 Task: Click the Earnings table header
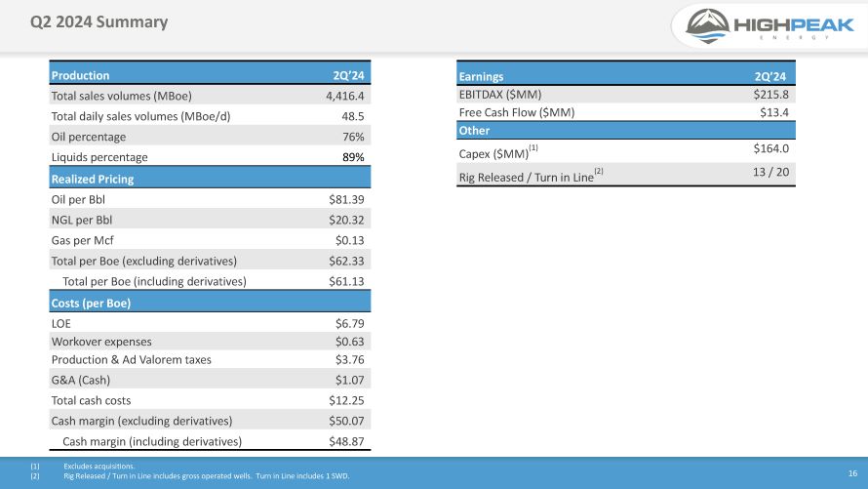pos(481,75)
